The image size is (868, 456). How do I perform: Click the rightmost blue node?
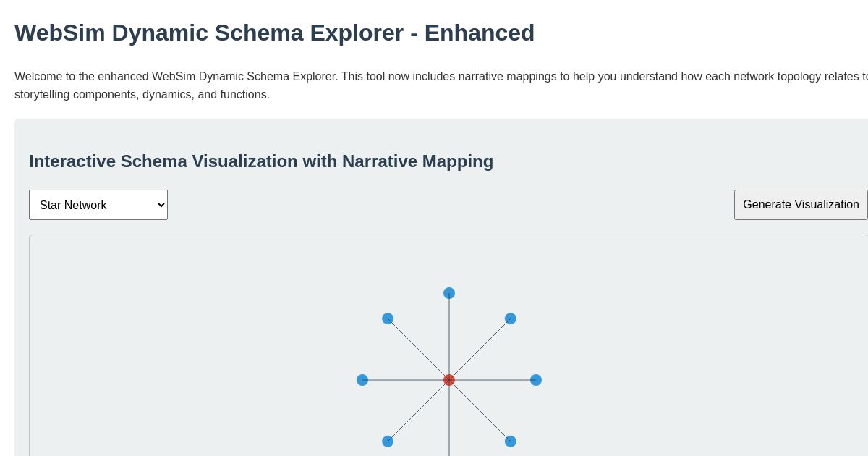pos(536,380)
